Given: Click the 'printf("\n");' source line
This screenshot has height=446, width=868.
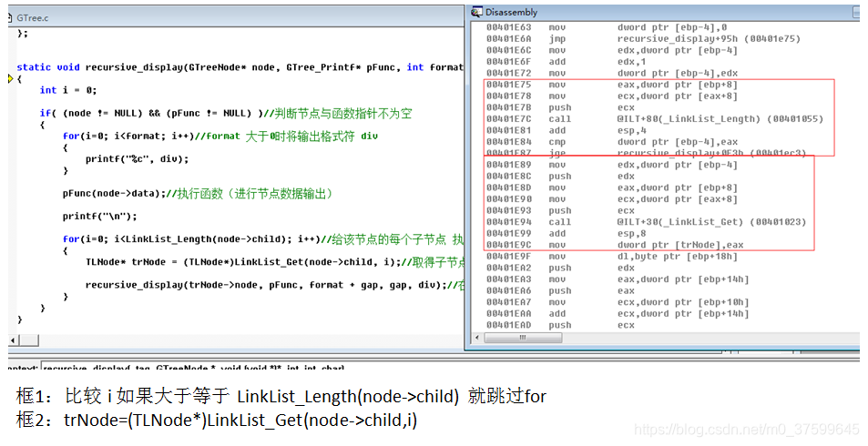Looking at the screenshot, I should click(99, 217).
